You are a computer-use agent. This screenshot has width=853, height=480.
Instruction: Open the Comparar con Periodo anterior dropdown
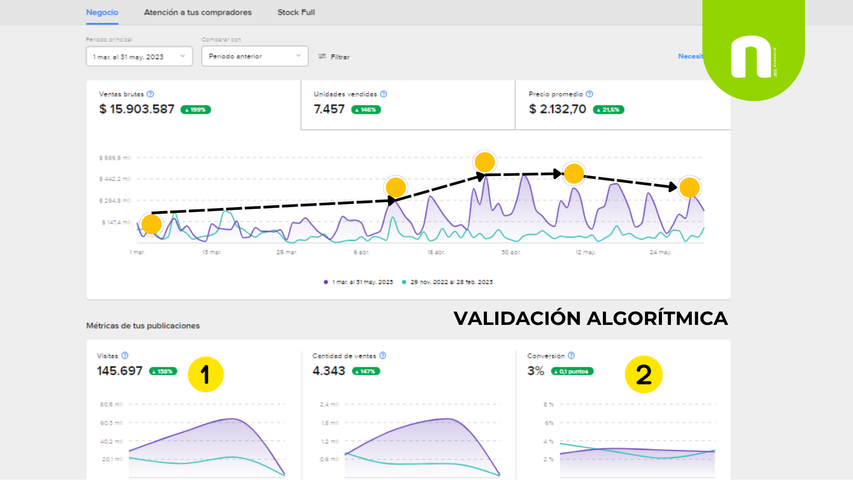tap(255, 56)
